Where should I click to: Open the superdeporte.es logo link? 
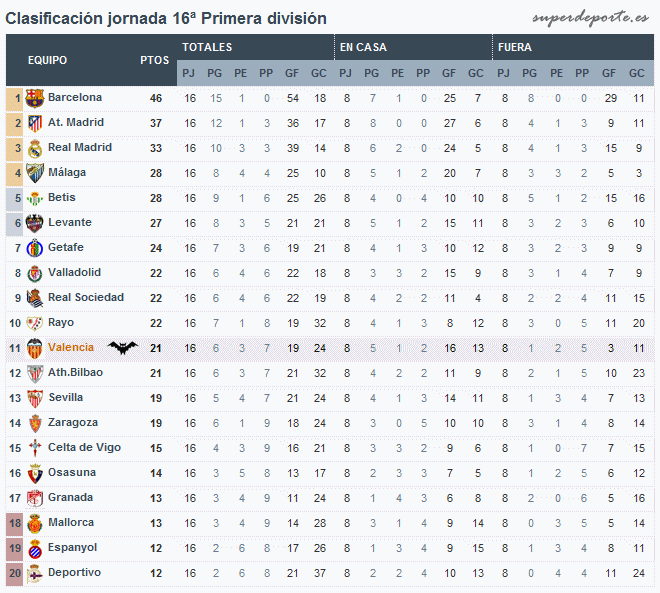click(590, 18)
